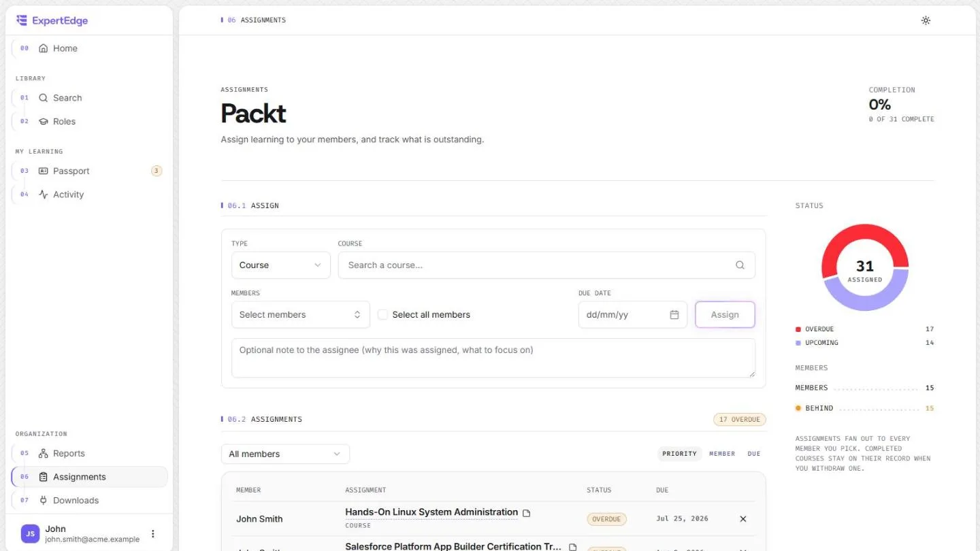Click the Jul 25, 2026 due date

coord(682,518)
